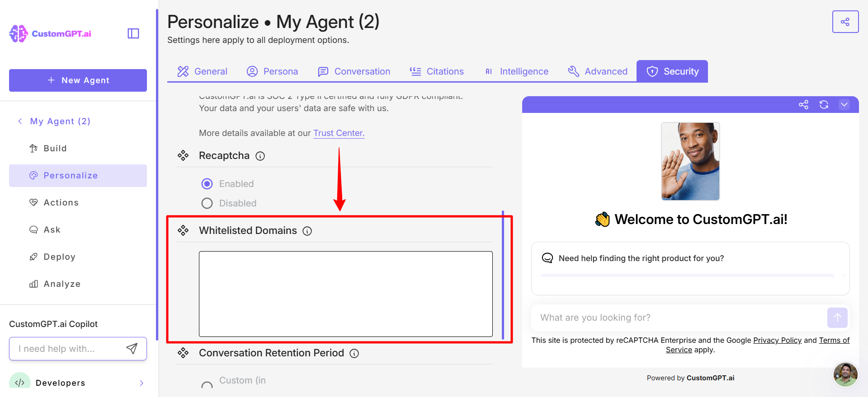Switch to the Citations tab
Screen dimensions: 868x397
tap(437, 71)
